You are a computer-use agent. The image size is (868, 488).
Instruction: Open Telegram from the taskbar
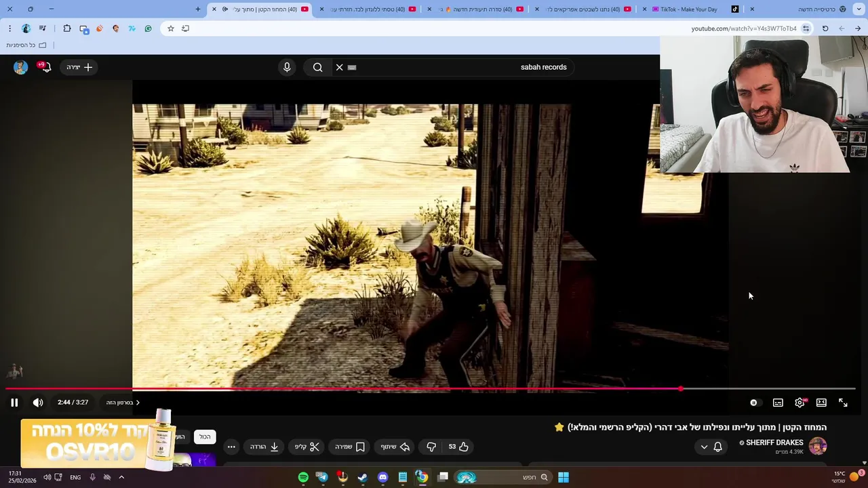point(322,477)
